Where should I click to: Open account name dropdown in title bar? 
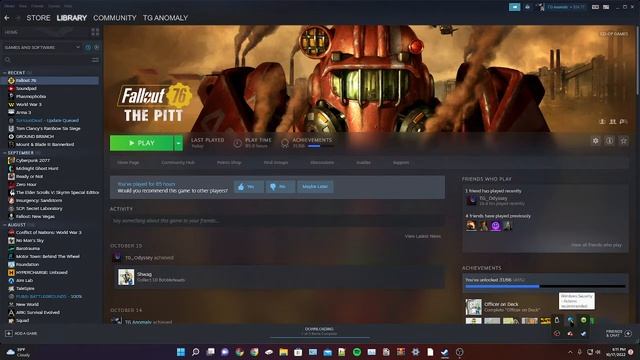click(x=566, y=7)
